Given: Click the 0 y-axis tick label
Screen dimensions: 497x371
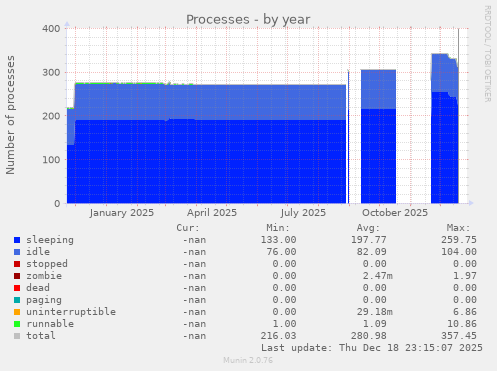Looking at the screenshot, I should 57,203.
